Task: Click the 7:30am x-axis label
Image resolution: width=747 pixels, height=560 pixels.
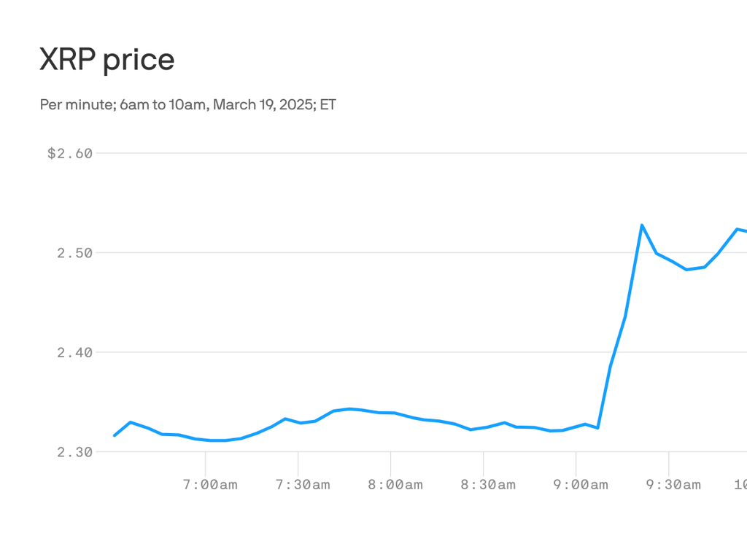Action: pos(301,485)
